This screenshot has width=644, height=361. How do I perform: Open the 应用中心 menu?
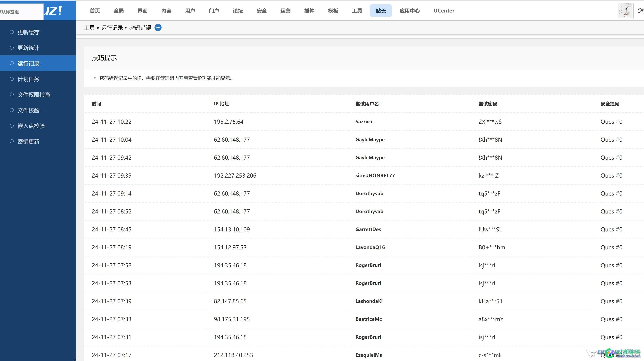[409, 11]
